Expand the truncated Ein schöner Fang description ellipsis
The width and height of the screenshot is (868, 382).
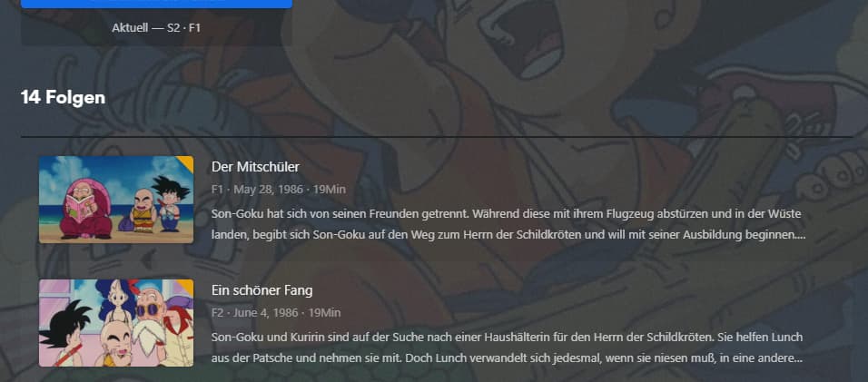(x=798, y=358)
